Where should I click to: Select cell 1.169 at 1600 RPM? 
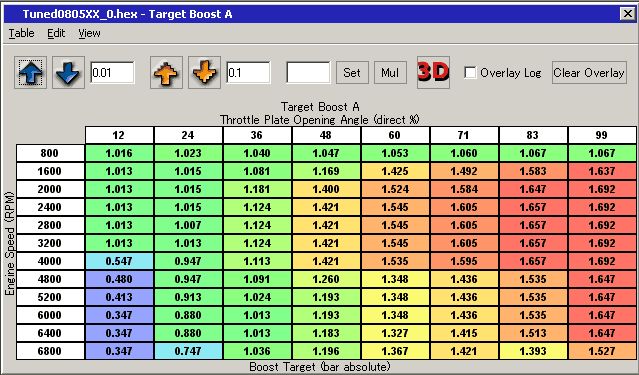(x=326, y=171)
